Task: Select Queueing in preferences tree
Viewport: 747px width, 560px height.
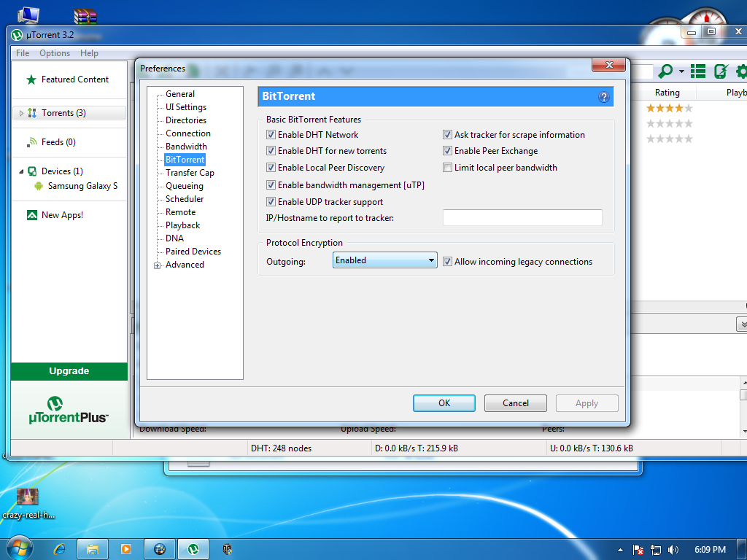Action: (x=185, y=186)
